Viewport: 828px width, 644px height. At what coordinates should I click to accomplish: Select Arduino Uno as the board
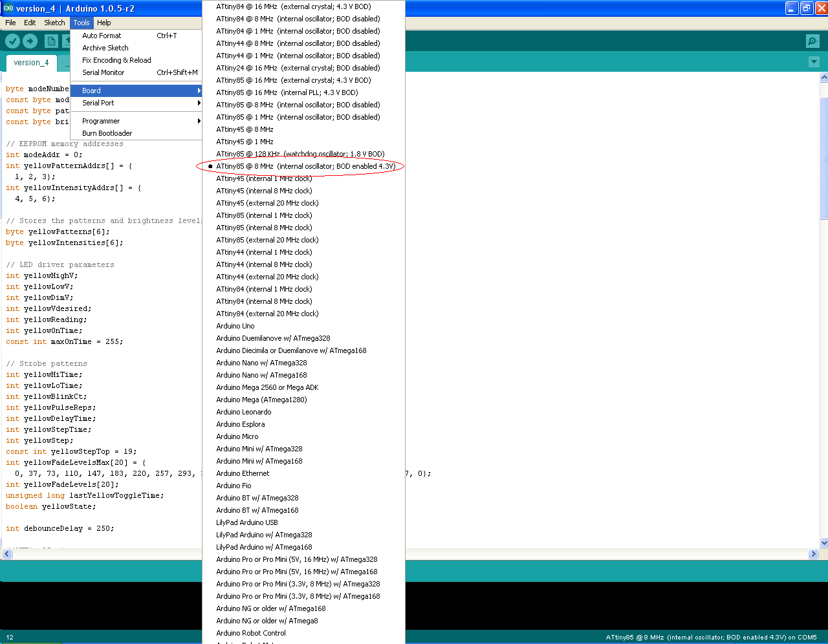[235, 326]
